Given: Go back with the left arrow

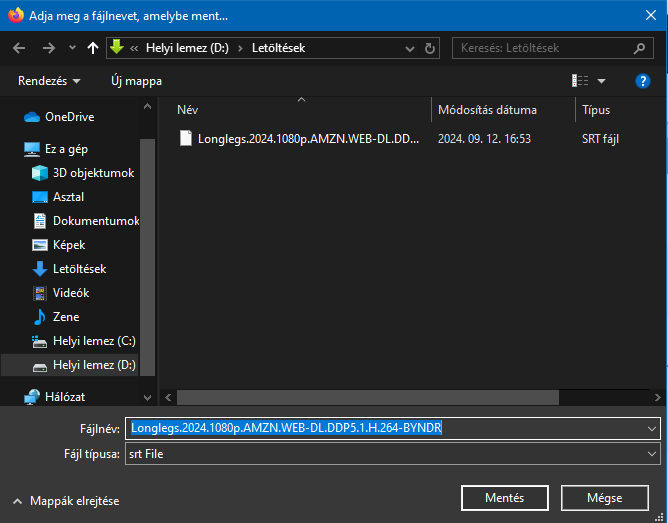Looking at the screenshot, I should tap(19, 48).
